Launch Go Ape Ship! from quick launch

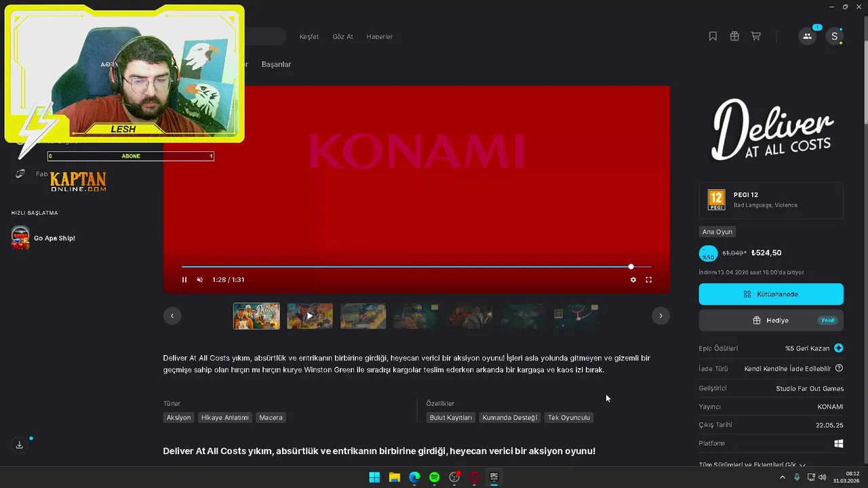(x=43, y=238)
